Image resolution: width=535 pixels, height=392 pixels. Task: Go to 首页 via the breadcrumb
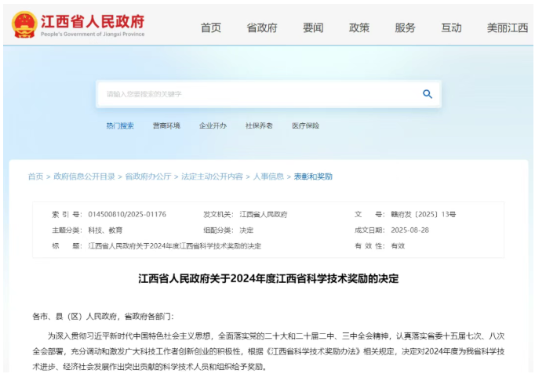click(36, 176)
